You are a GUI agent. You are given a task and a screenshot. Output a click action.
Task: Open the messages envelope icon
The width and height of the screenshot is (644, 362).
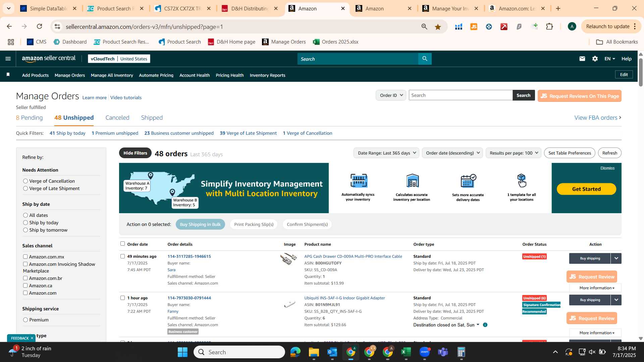click(582, 59)
